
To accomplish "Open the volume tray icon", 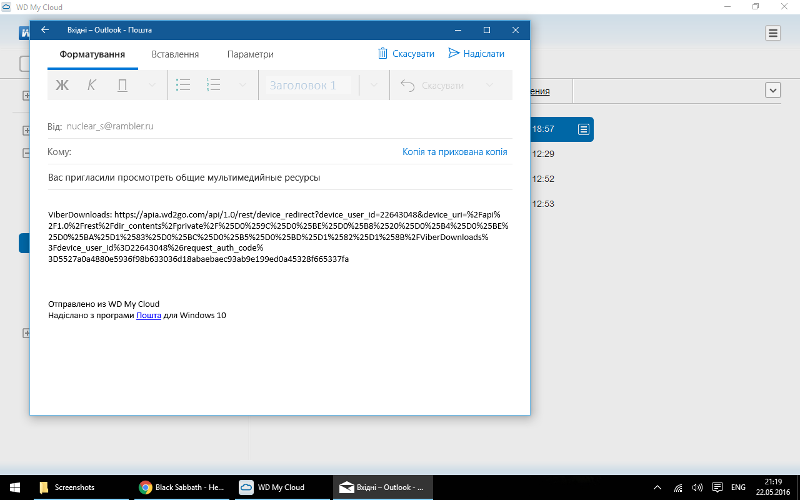I will pyautogui.click(x=697, y=487).
